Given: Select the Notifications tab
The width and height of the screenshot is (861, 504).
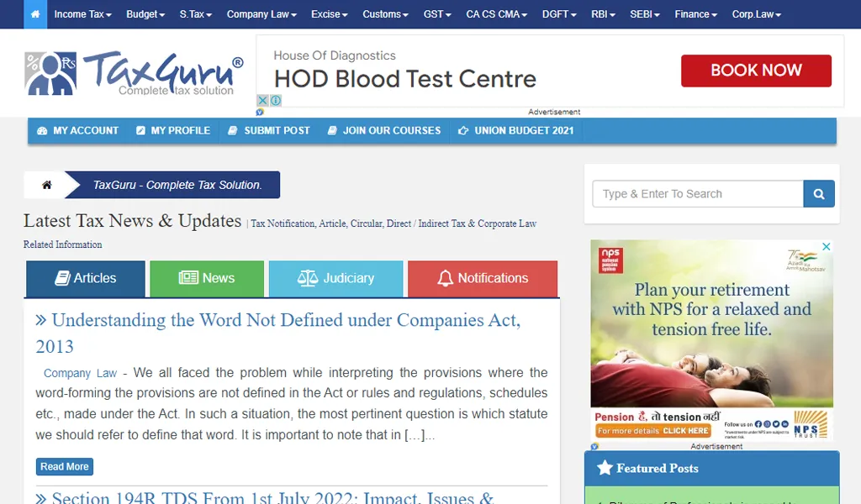Looking at the screenshot, I should pyautogui.click(x=483, y=279).
